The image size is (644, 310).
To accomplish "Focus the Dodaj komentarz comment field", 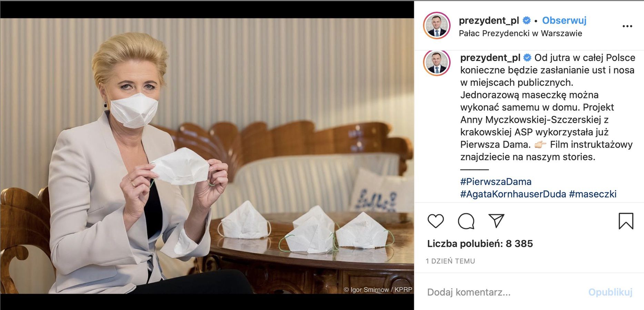I will click(503, 292).
